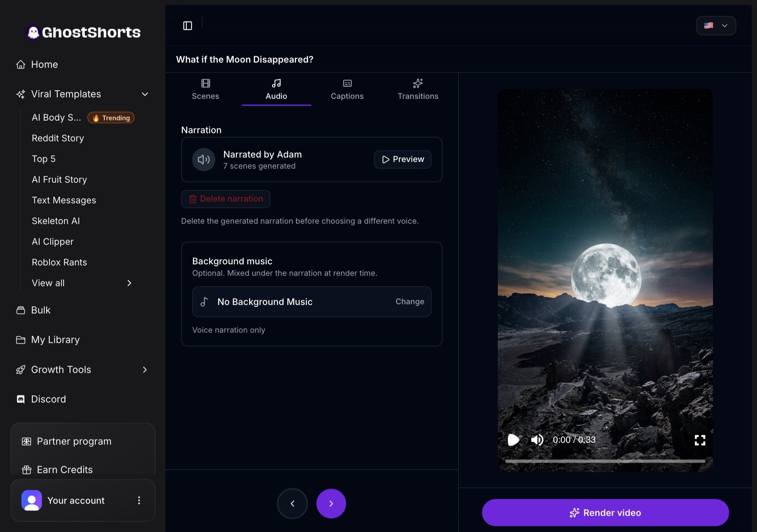Click the narration speaker icon
The image size is (757, 532).
(x=204, y=159)
